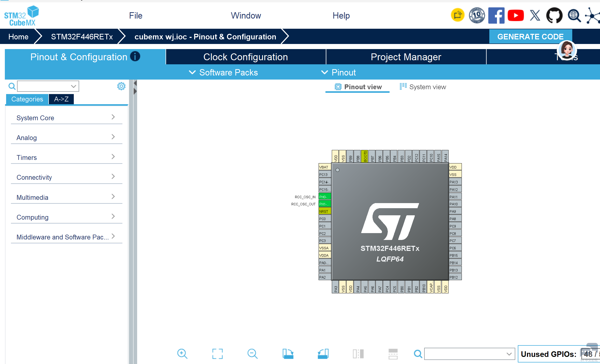Select the Categories tab

[27, 99]
